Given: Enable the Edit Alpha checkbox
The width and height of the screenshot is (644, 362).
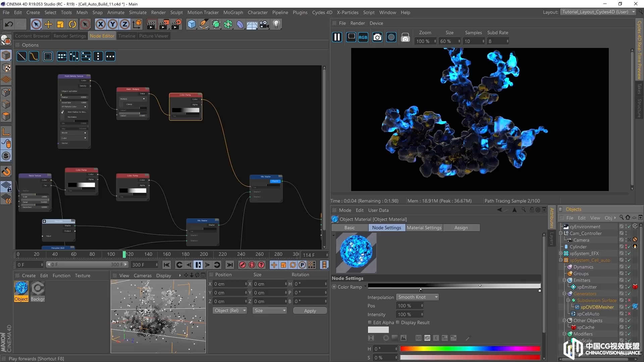Looking at the screenshot, I should click(370, 322).
